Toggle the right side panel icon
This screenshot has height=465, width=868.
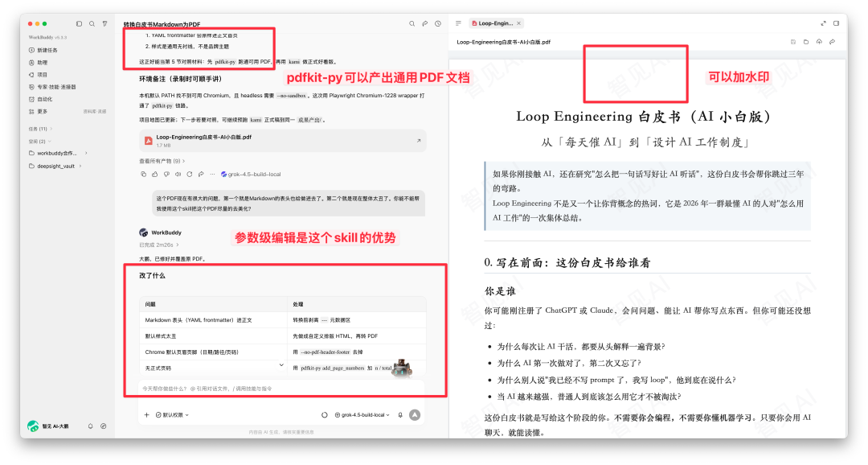click(x=837, y=23)
